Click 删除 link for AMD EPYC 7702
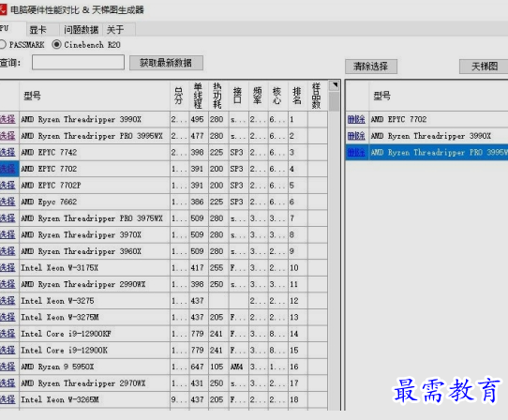 point(356,119)
